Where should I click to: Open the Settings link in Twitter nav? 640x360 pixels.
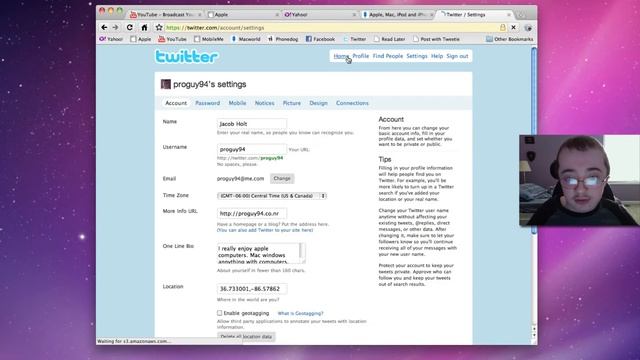click(x=417, y=56)
